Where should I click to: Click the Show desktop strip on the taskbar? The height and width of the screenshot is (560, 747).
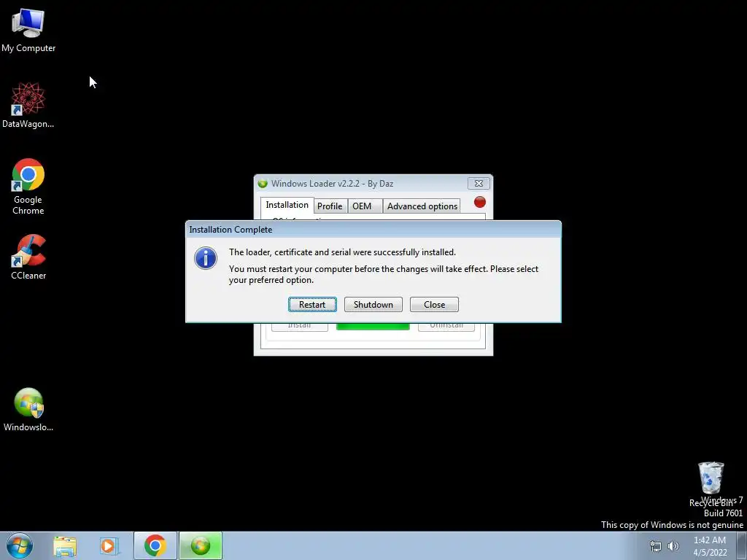coord(742,546)
